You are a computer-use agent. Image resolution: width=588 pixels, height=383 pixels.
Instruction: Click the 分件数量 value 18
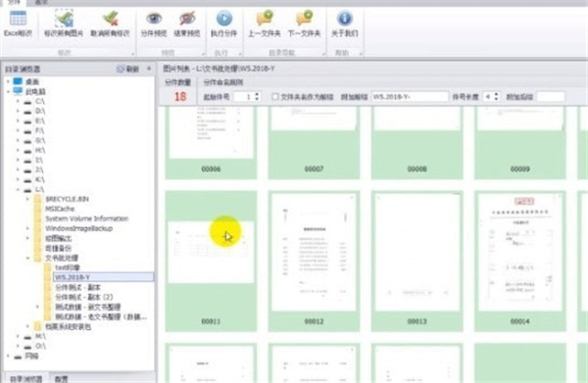(x=180, y=97)
